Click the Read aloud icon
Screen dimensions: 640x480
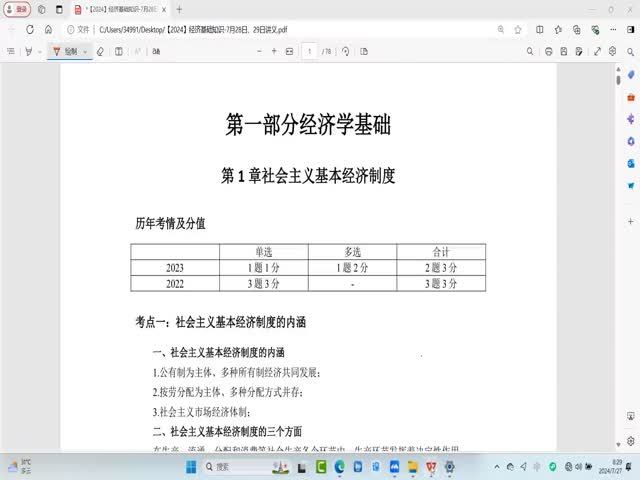[138, 51]
